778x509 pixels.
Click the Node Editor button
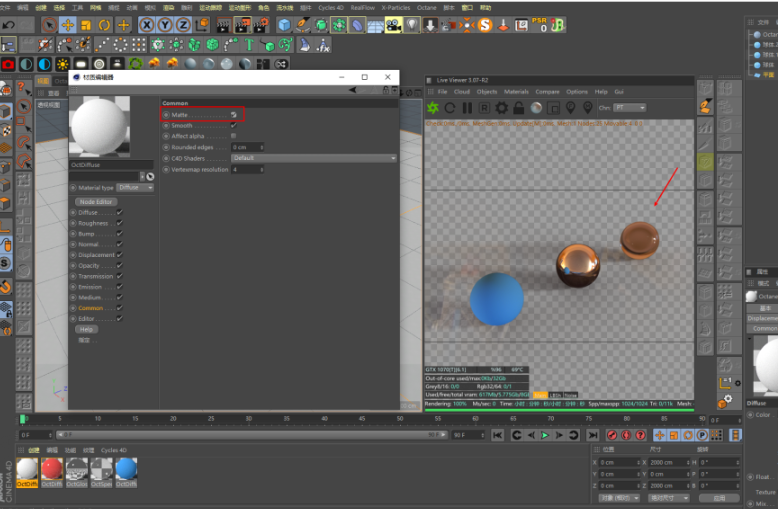click(96, 202)
